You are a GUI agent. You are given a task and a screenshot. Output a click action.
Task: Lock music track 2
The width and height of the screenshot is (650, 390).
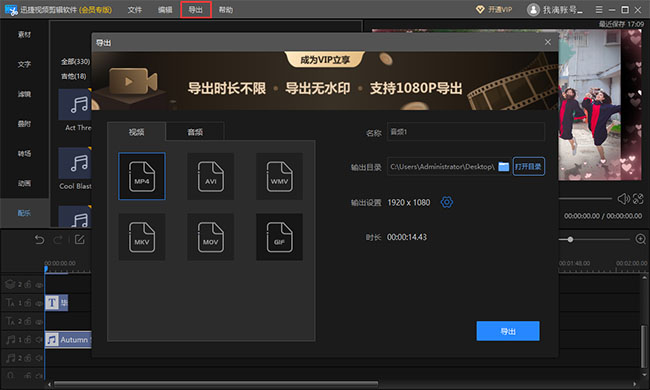coord(28,358)
